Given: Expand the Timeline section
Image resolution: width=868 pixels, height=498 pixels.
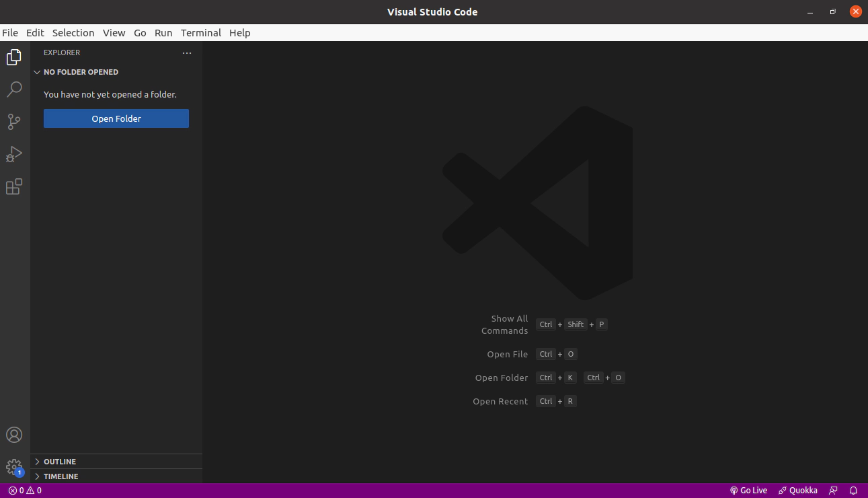Looking at the screenshot, I should [116, 476].
